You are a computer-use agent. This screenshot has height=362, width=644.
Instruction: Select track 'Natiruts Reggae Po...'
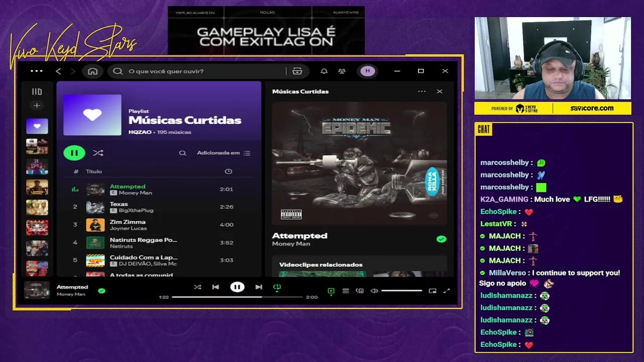[143, 240]
